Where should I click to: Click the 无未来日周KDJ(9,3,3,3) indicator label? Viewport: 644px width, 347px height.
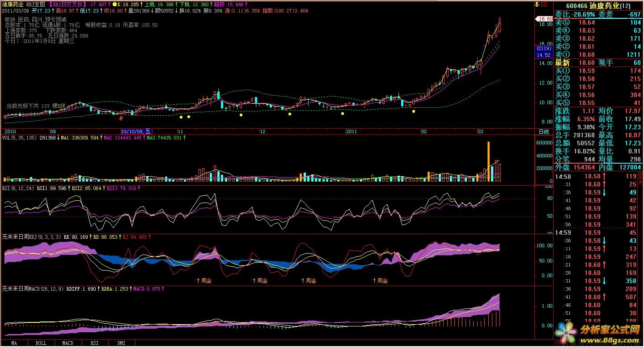point(31,237)
